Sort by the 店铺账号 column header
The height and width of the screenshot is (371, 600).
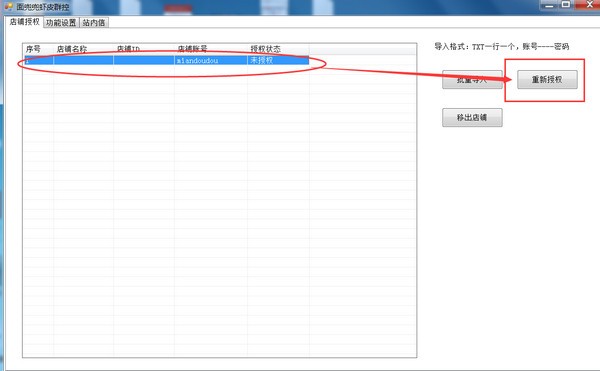click(210, 49)
